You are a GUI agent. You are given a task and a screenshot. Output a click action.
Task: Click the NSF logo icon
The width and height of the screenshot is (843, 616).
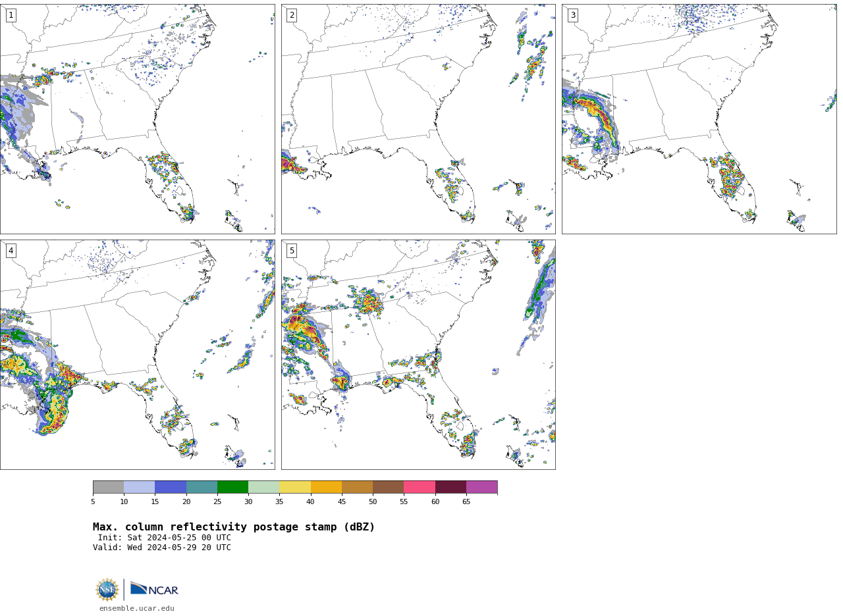pos(107,590)
